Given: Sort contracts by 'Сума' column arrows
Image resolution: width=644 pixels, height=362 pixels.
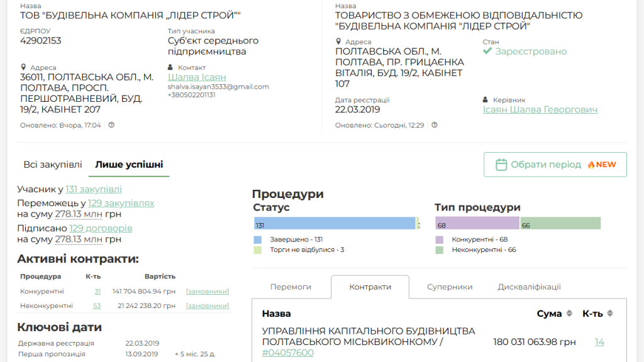Looking at the screenshot, I should (569, 313).
